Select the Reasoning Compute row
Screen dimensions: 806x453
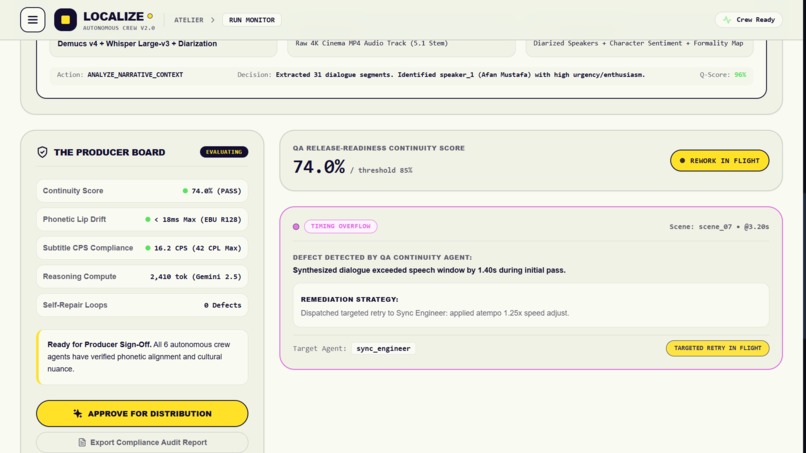click(x=142, y=277)
